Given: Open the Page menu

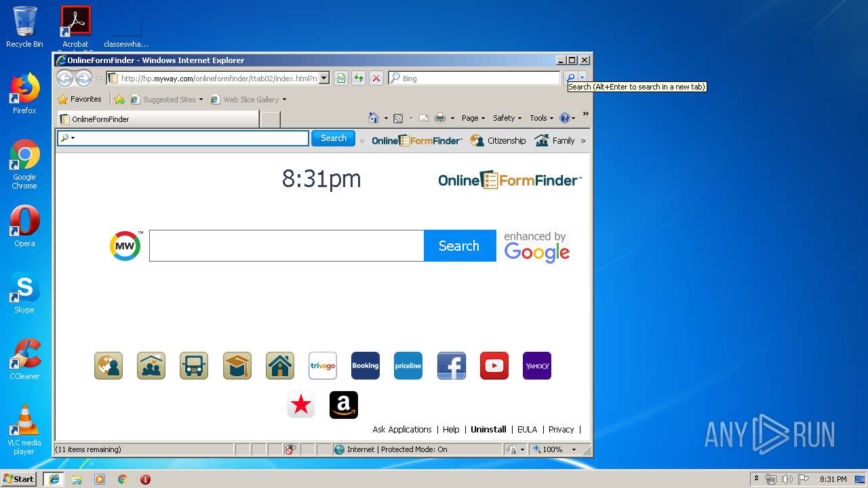Looking at the screenshot, I should [473, 118].
